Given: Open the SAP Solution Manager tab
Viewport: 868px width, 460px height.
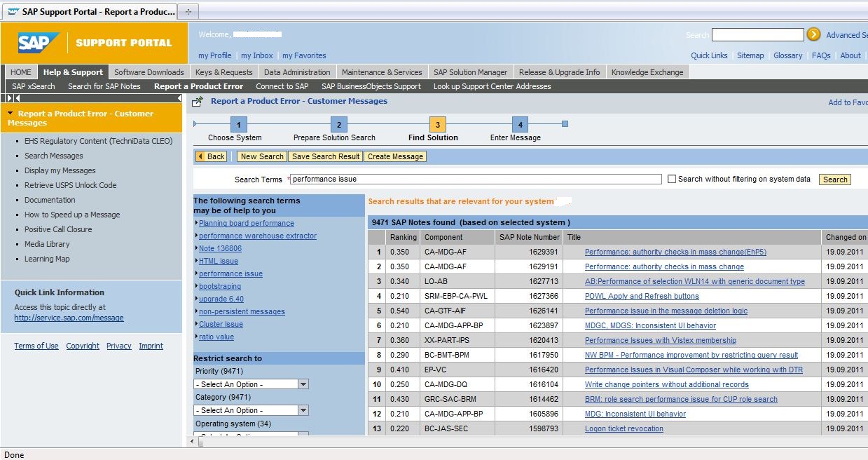Looking at the screenshot, I should [471, 72].
